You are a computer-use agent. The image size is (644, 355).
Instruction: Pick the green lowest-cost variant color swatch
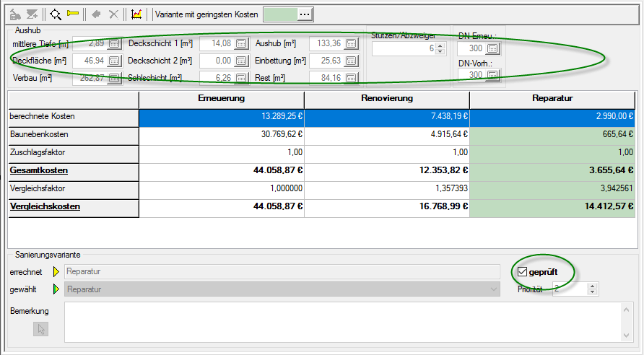click(x=280, y=14)
